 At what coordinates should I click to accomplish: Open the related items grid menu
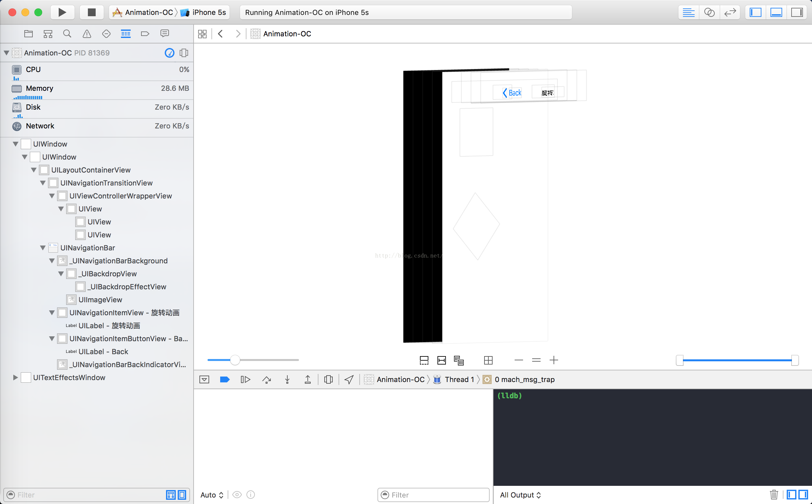(x=202, y=34)
